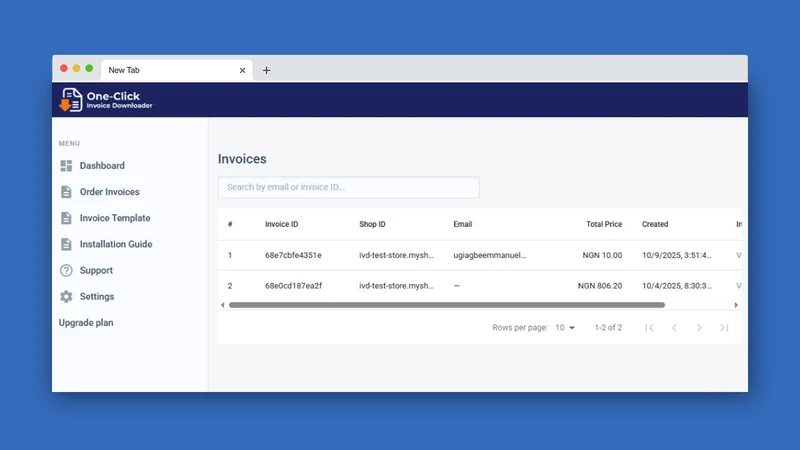Go to previous page of invoices

[674, 328]
